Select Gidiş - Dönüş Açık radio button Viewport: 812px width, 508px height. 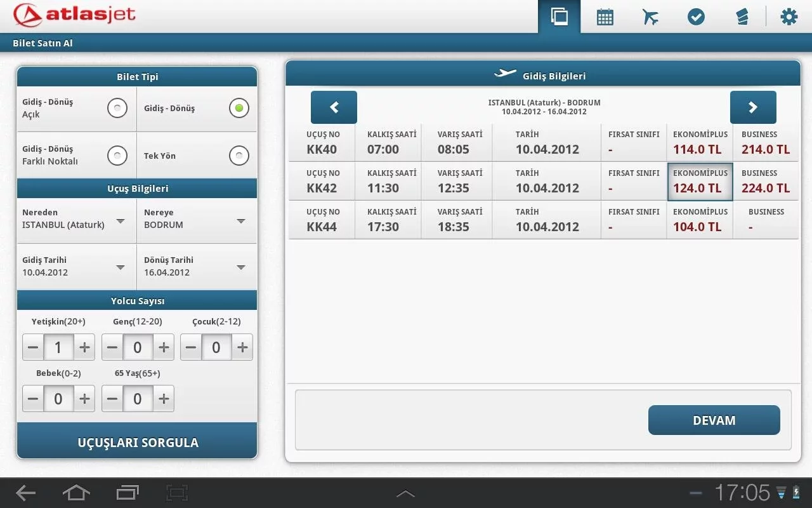pyautogui.click(x=117, y=109)
